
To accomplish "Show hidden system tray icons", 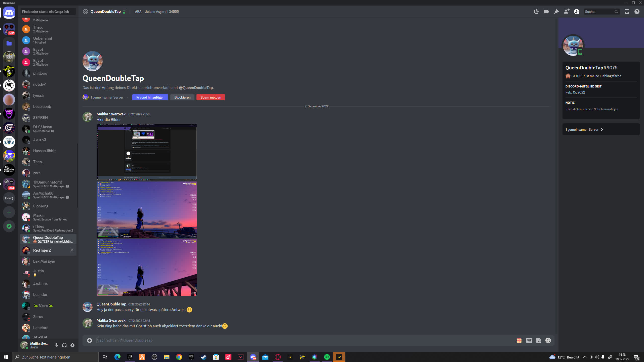I will (x=585, y=357).
